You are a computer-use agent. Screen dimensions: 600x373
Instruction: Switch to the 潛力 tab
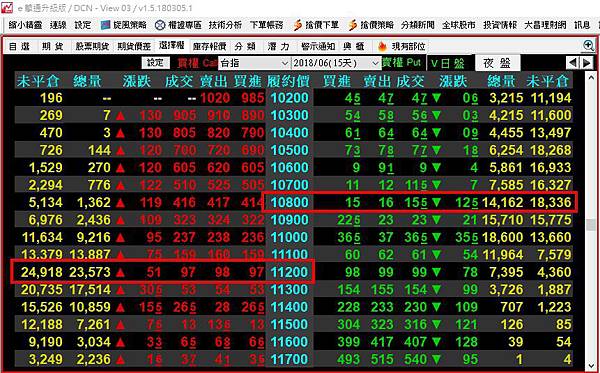pyautogui.click(x=279, y=47)
